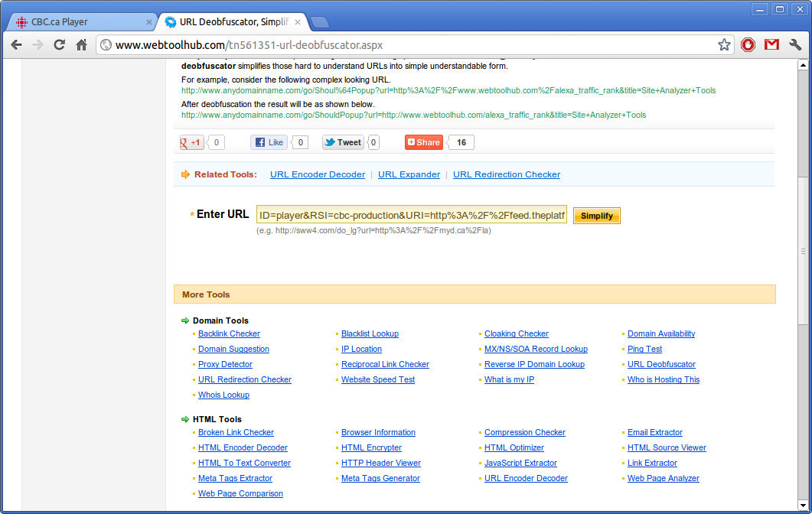Close the URL Deobfuscator tab
812x514 pixels.
298,22
